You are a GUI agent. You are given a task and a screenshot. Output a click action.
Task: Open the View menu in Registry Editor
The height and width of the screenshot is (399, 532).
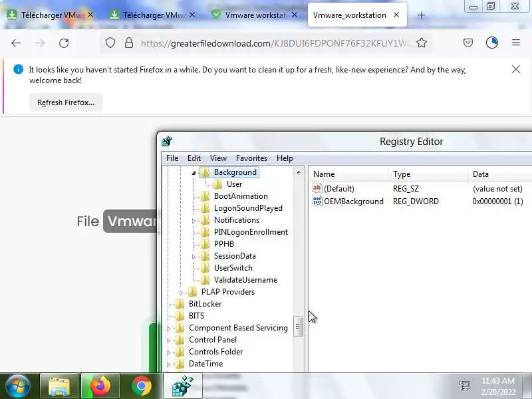tap(218, 158)
